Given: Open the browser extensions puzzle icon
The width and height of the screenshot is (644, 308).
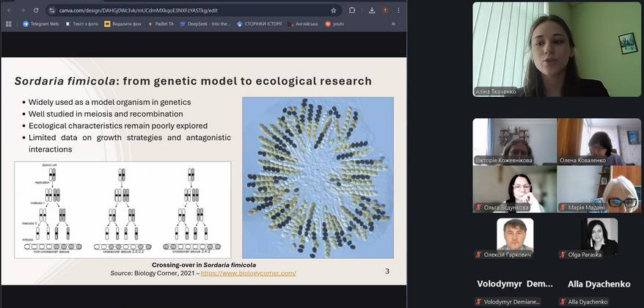Looking at the screenshot, I should point(352,10).
